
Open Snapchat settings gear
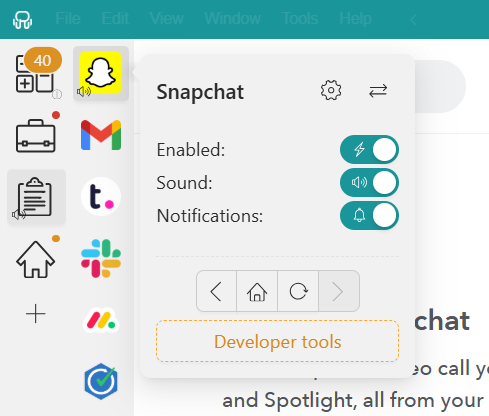point(331,90)
